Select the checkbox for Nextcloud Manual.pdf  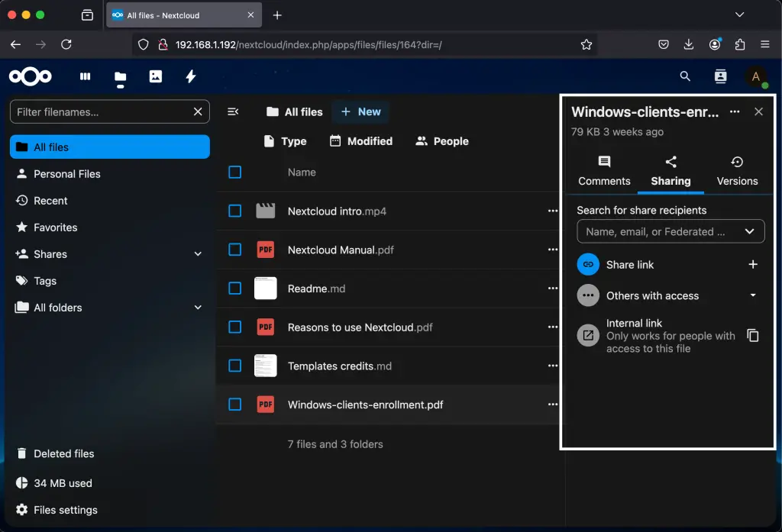[234, 250]
